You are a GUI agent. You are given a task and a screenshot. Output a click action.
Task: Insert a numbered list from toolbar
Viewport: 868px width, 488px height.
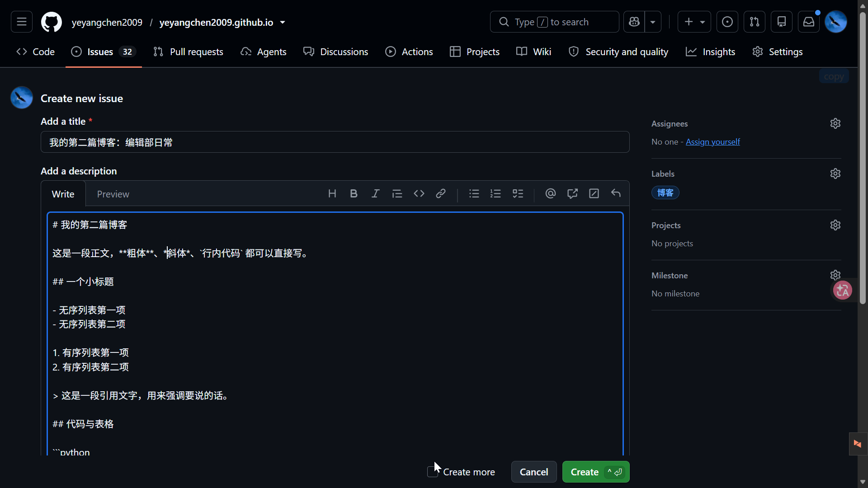pyautogui.click(x=496, y=194)
